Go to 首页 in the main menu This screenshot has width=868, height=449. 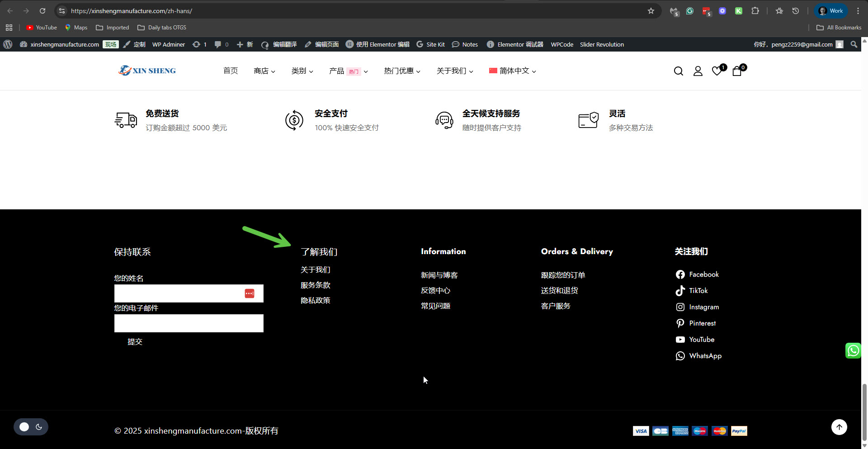231,71
